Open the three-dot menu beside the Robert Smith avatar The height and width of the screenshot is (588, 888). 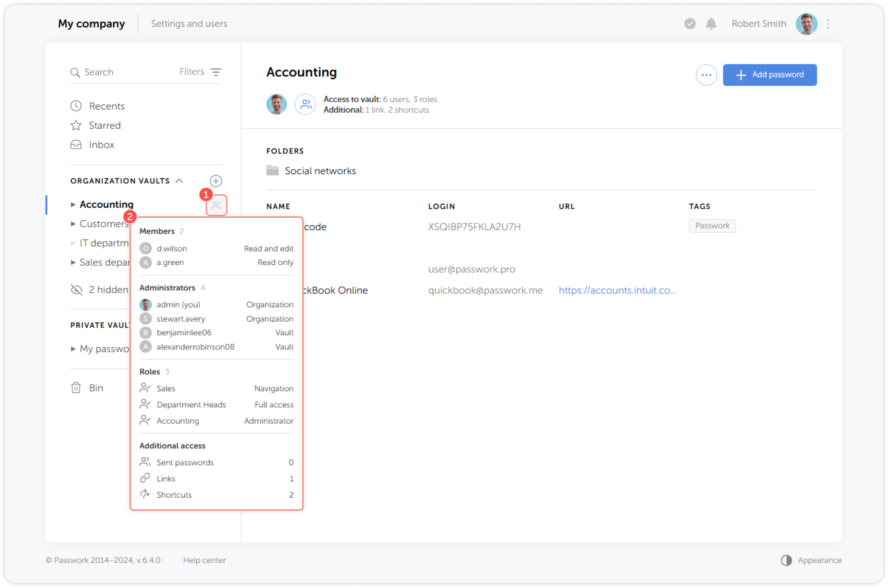click(827, 24)
